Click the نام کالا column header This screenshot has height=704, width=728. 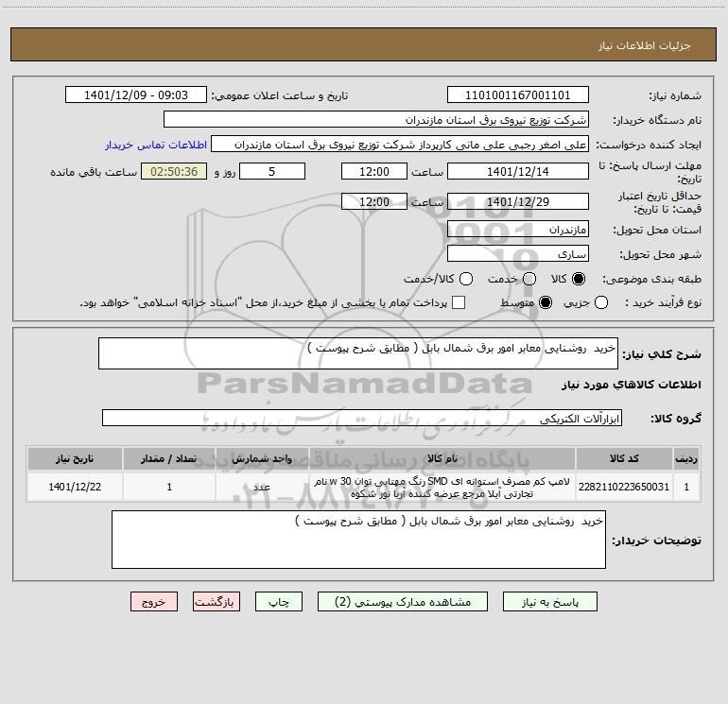point(442,458)
